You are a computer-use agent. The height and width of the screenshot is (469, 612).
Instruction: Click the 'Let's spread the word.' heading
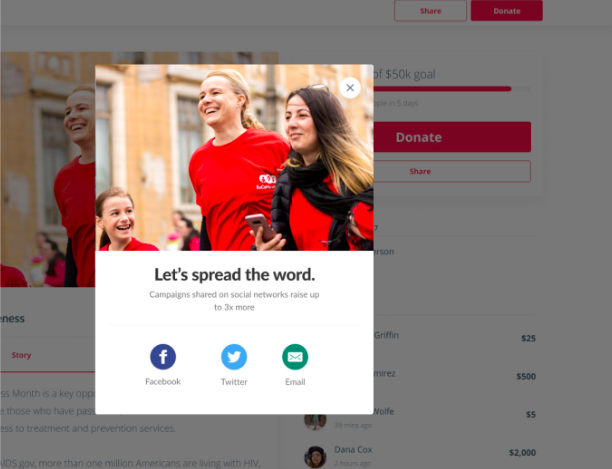pyautogui.click(x=235, y=275)
